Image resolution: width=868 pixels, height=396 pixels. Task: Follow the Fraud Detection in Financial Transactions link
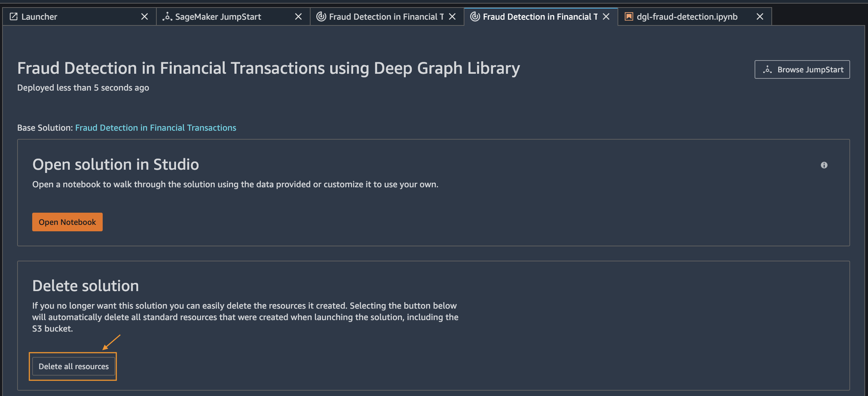point(156,128)
